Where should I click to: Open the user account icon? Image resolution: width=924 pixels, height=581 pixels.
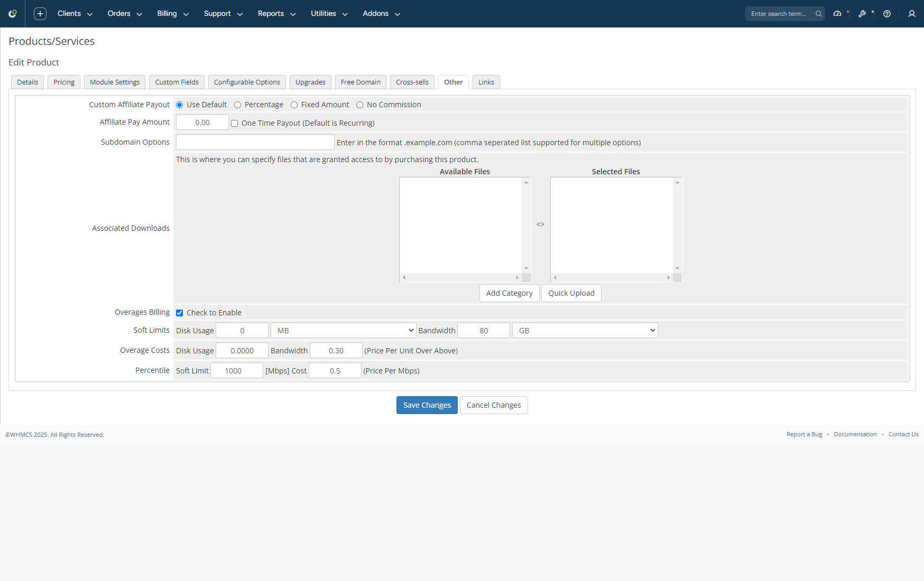click(x=912, y=14)
